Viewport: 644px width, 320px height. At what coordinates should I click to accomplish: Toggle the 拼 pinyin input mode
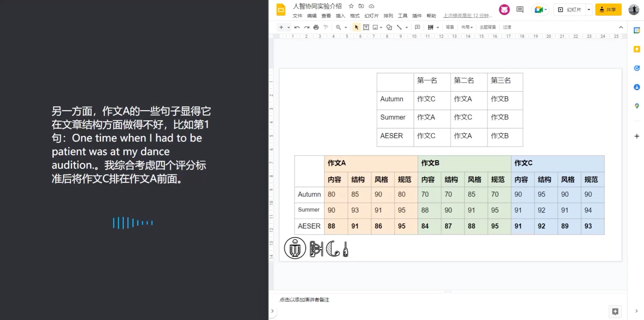[431, 27]
